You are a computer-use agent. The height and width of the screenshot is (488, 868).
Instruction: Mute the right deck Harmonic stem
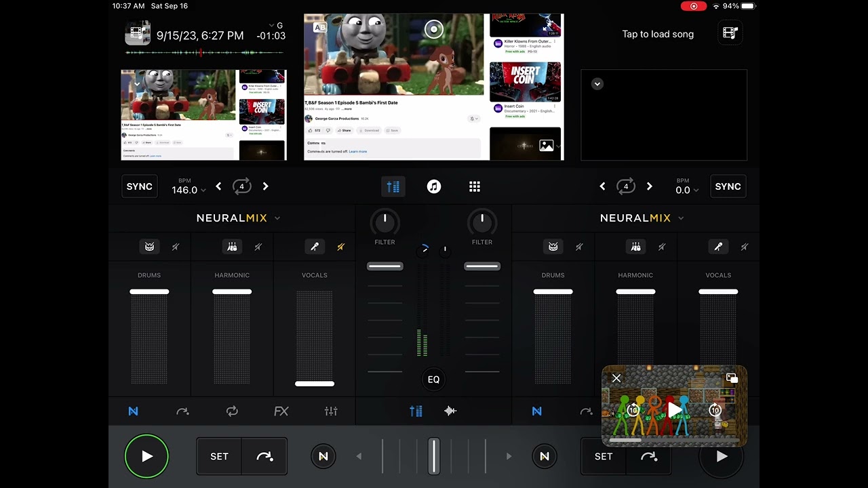[x=662, y=247]
